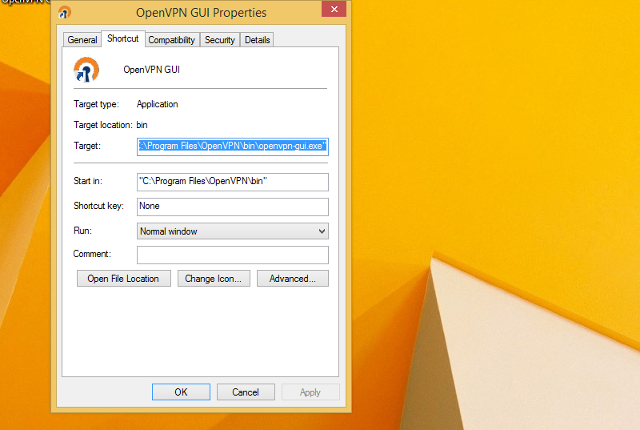The width and height of the screenshot is (640, 430).
Task: View the Details tab
Action: point(257,40)
